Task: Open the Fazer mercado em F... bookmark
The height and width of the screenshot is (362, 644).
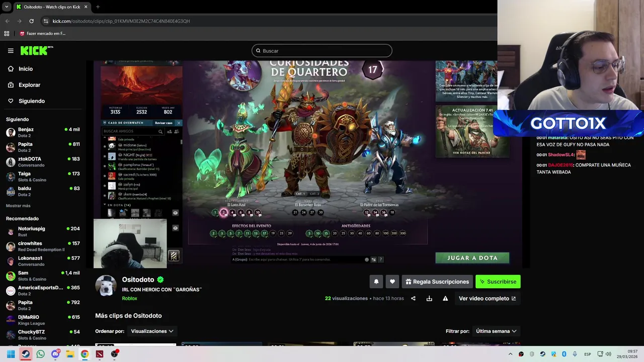Action: [42, 34]
